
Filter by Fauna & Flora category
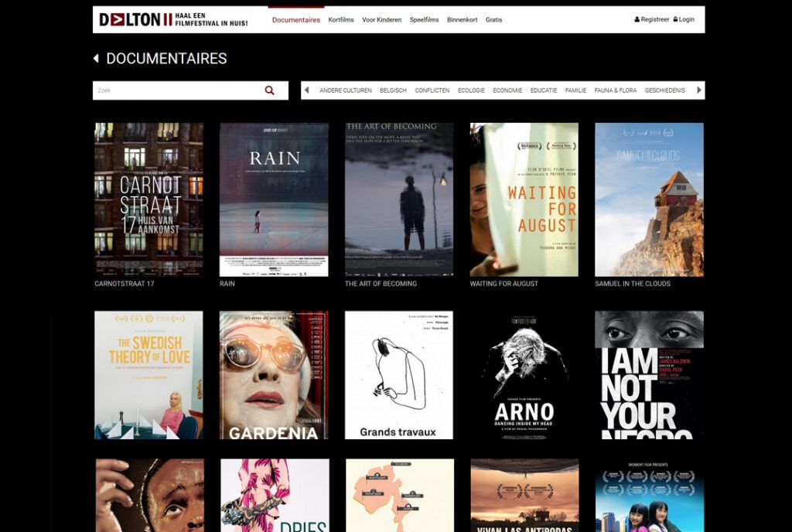tap(616, 90)
